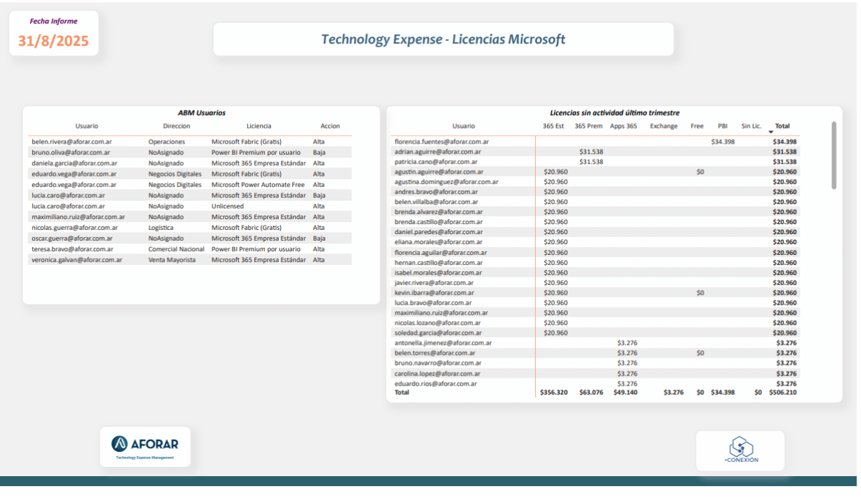The width and height of the screenshot is (861, 504).
Task: Click Baja action in oscar.guerra row
Action: (x=319, y=238)
